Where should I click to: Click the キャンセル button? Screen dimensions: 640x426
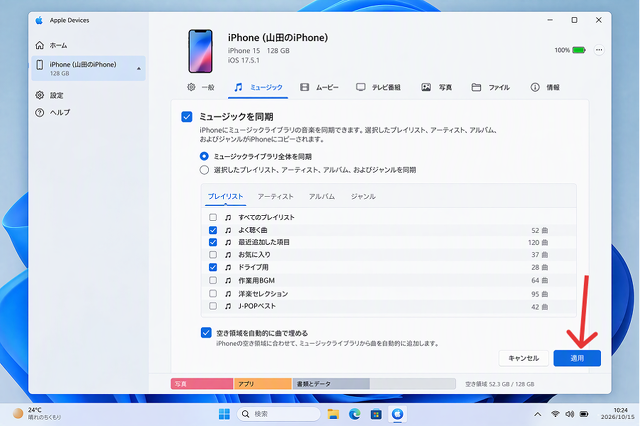(x=524, y=358)
